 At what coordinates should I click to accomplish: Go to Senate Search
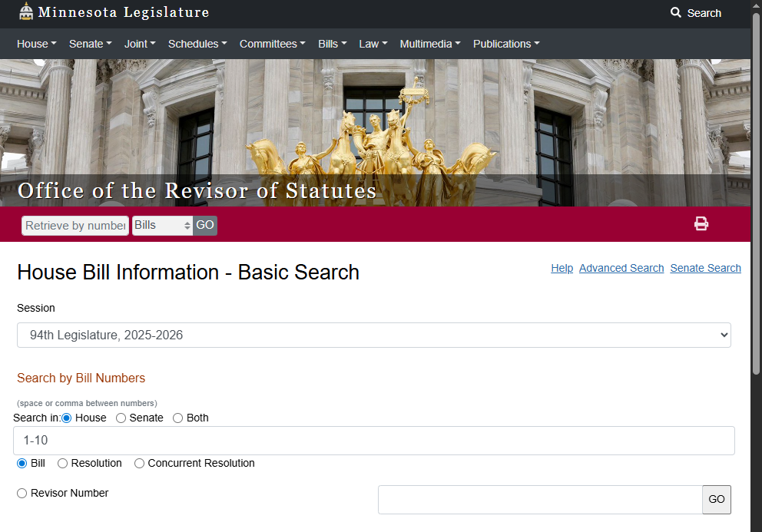click(705, 268)
